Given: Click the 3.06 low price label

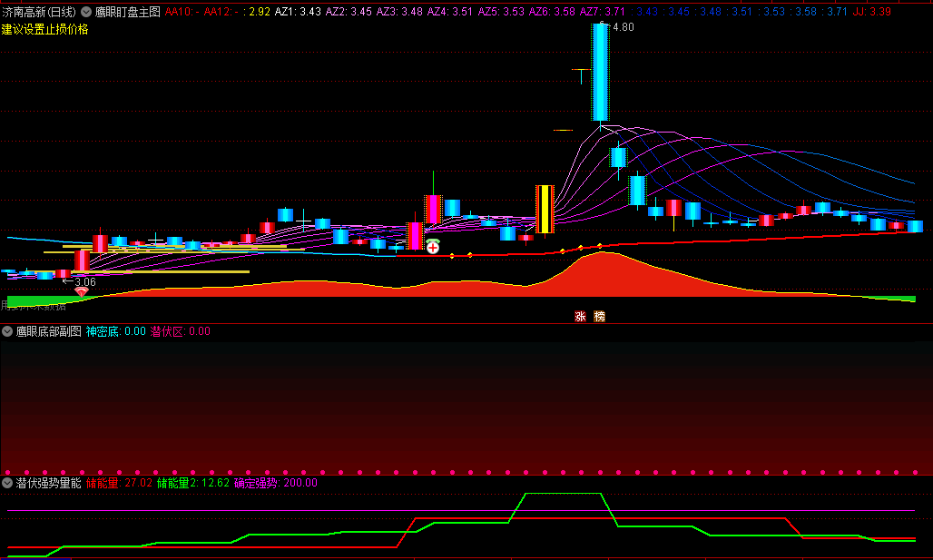Looking at the screenshot, I should [x=85, y=282].
